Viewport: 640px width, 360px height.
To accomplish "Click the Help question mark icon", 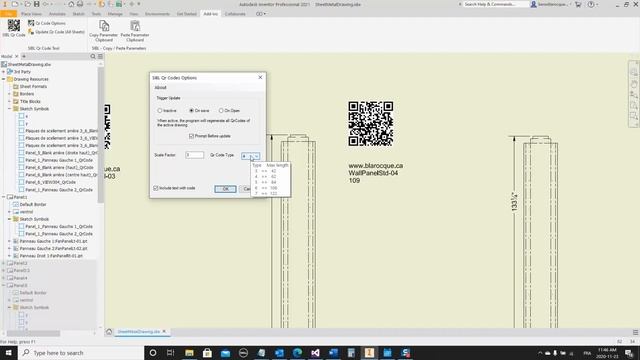I will (591, 4).
